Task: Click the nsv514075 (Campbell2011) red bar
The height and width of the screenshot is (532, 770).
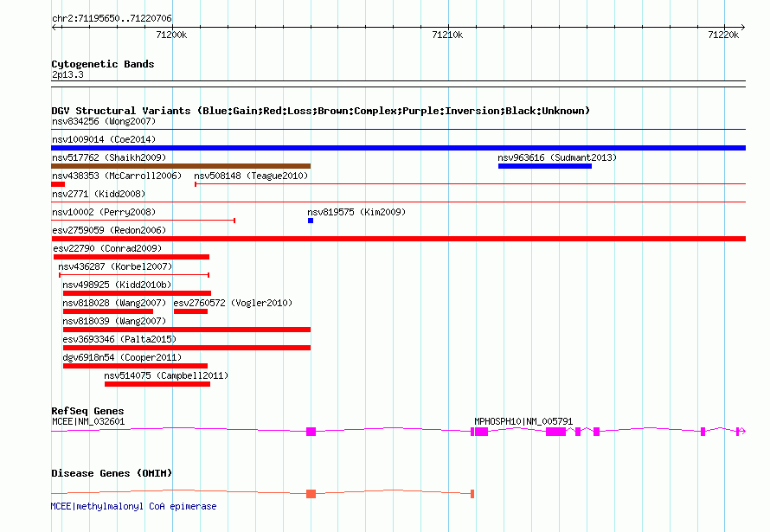Action: click(x=157, y=384)
